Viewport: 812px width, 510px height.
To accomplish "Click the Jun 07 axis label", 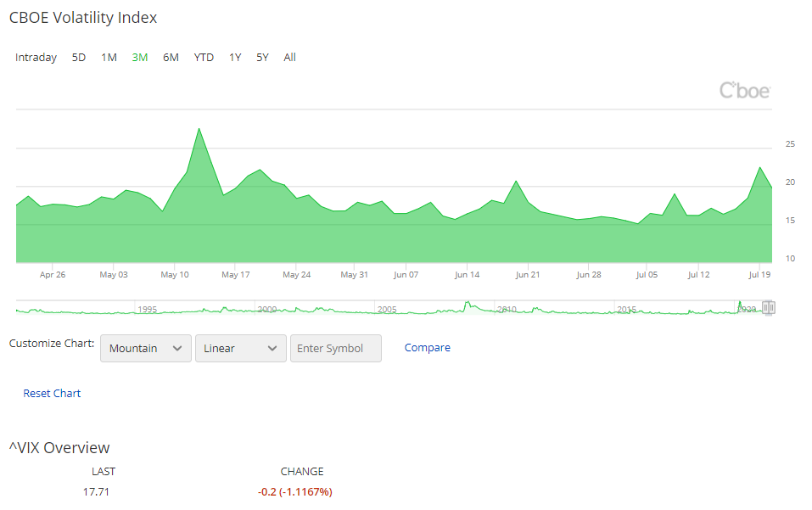I will click(x=406, y=274).
